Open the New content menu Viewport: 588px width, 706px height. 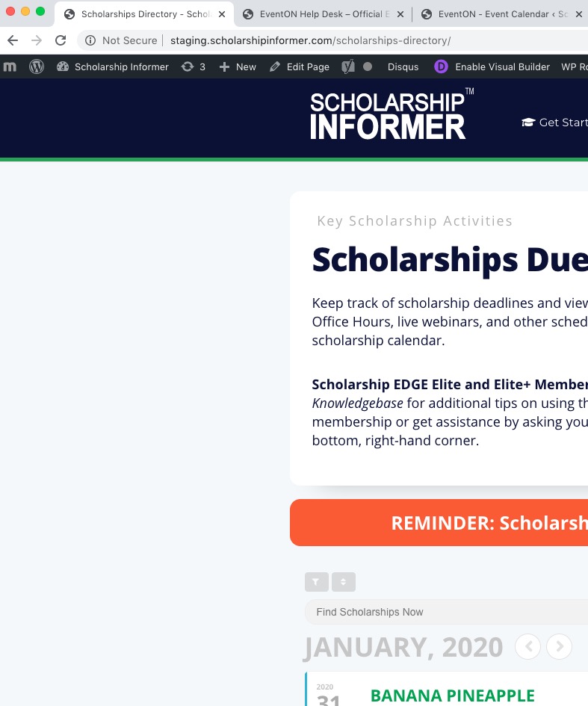(x=238, y=66)
